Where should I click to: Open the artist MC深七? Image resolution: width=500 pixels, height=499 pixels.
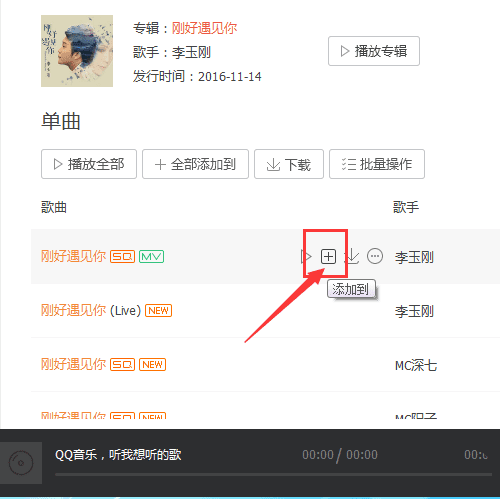pos(416,365)
